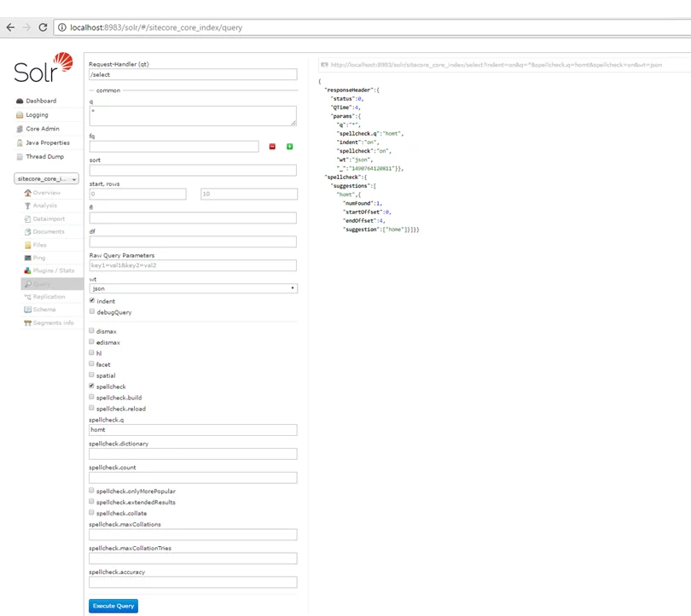Click the Logging icon in sidebar

20,115
